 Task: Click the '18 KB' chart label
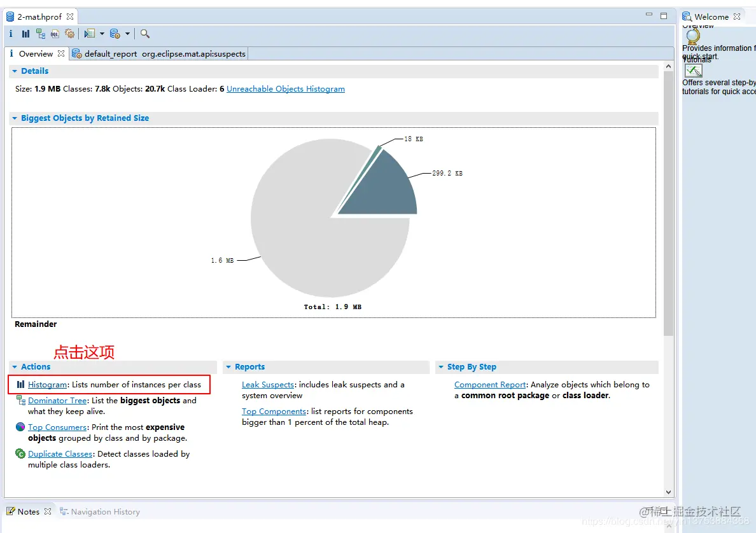[413, 139]
